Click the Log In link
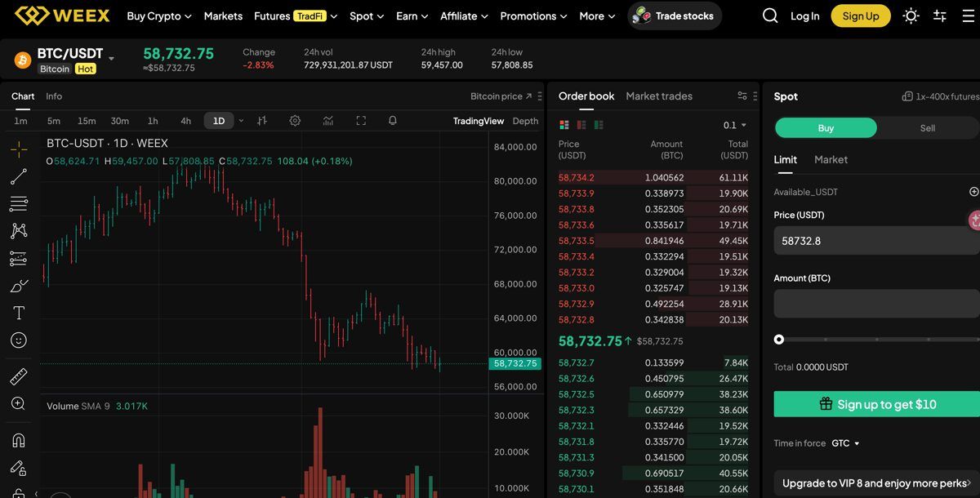The width and height of the screenshot is (980, 498). click(804, 16)
